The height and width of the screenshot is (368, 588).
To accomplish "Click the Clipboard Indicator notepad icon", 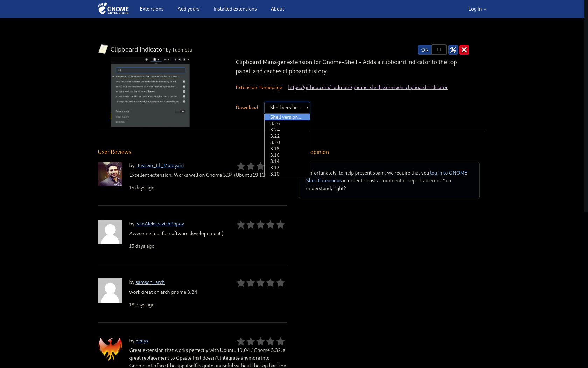I will tap(103, 49).
